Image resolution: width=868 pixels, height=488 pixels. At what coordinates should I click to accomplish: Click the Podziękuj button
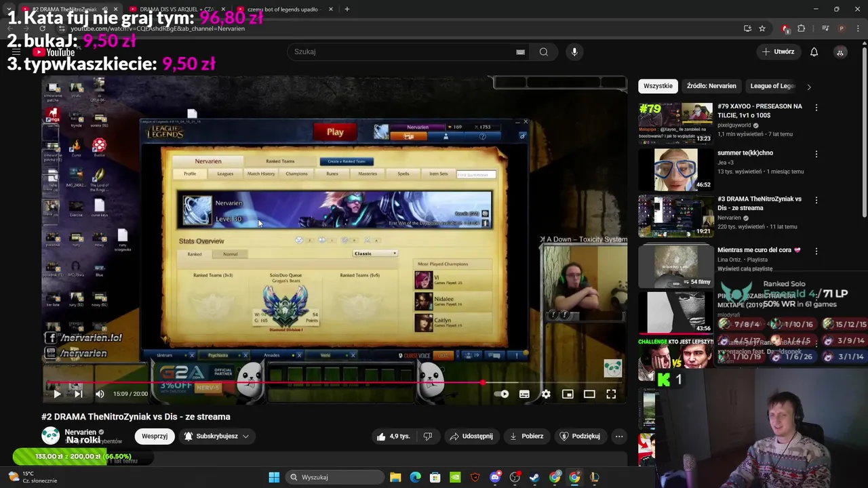coord(580,436)
